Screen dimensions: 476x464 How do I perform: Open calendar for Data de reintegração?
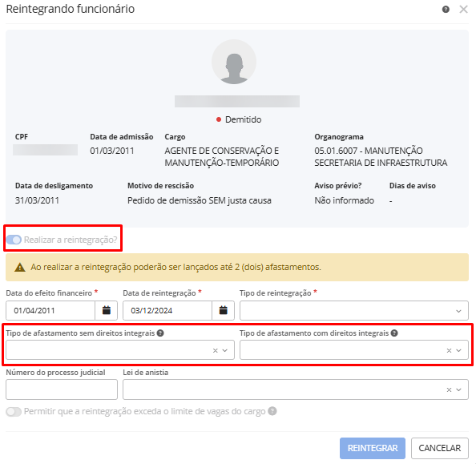pos(223,310)
